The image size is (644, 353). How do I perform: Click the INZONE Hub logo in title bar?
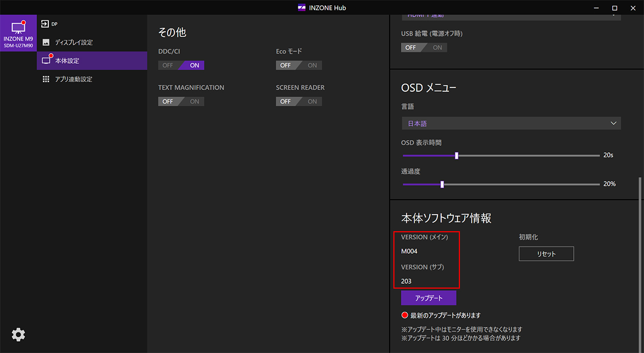302,8
